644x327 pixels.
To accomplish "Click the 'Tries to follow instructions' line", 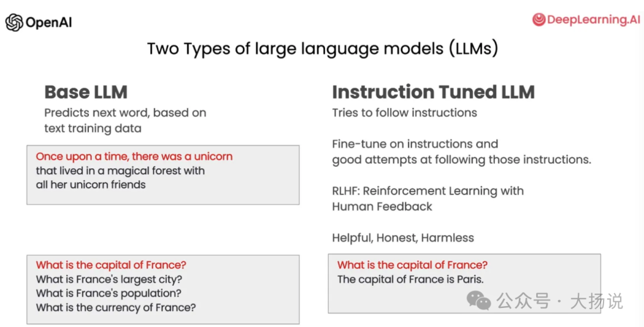I will (x=404, y=113).
